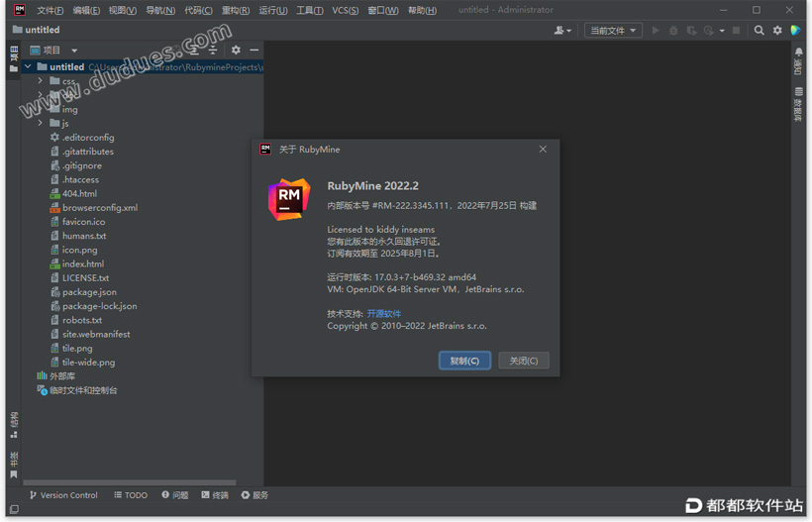Open project panel options gear

(x=236, y=51)
